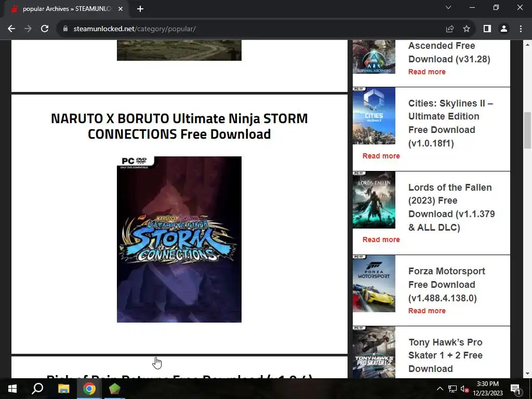532x399 pixels.
Task: Open the taskbar clock and date
Action: pyautogui.click(x=488, y=389)
